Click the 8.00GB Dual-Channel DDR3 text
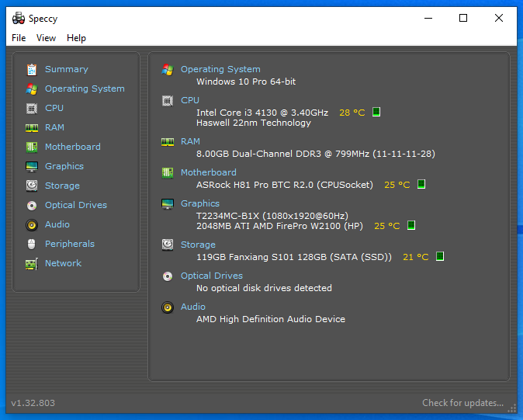The width and height of the screenshot is (523, 420). 316,154
